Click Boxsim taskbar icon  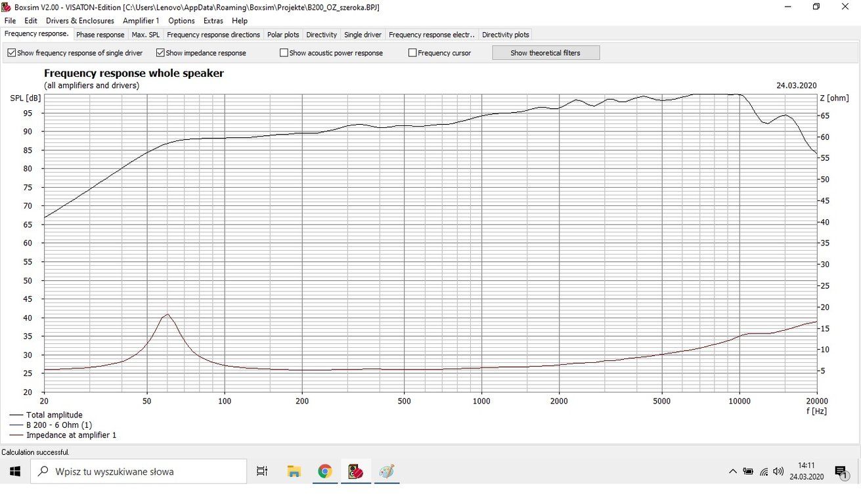[x=356, y=471]
